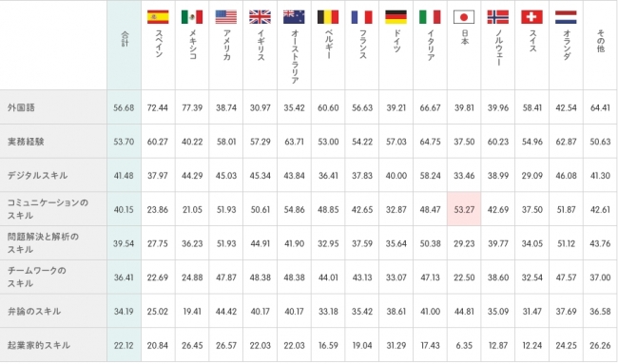
Task: Click the France flag icon
Action: (x=362, y=17)
